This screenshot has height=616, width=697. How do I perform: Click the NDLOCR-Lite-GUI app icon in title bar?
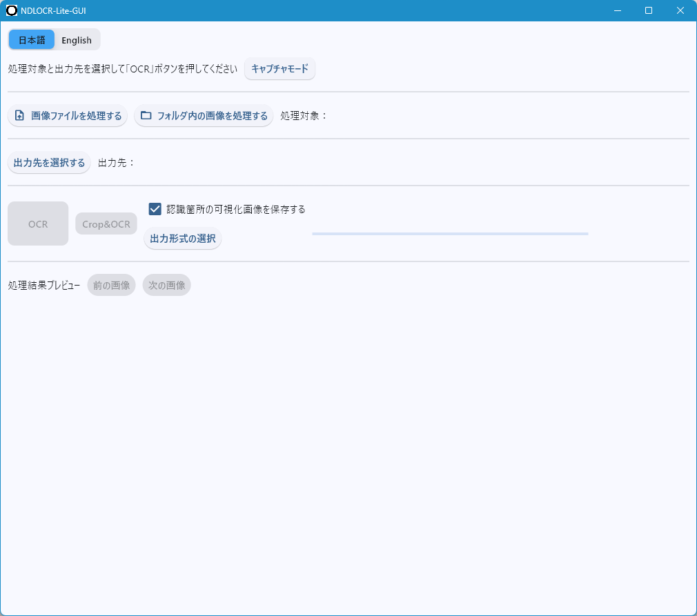coord(12,10)
